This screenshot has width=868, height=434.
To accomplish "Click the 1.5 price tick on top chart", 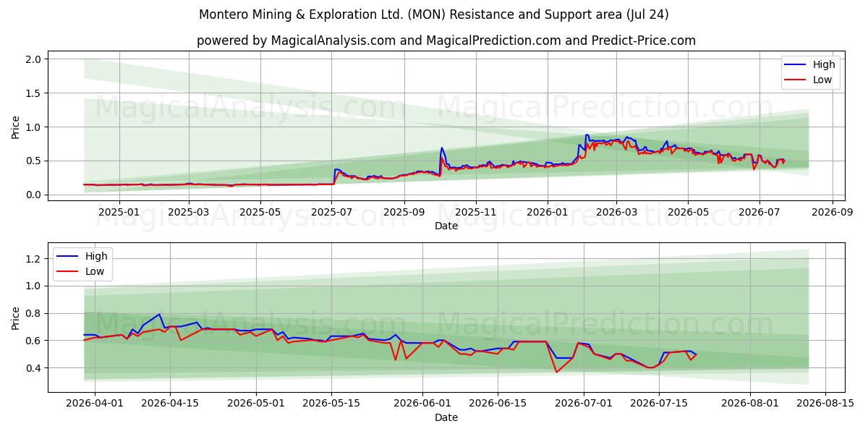I will click(35, 93).
